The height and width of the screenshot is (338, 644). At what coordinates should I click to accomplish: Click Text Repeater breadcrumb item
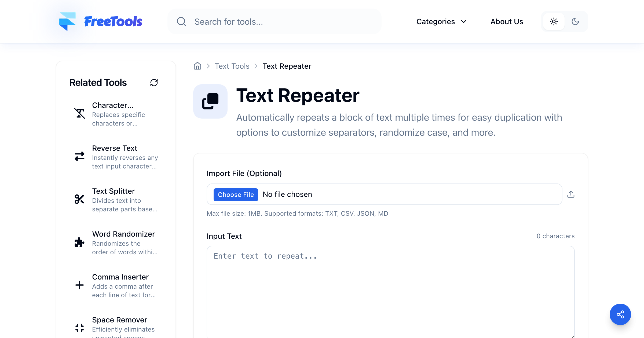287,66
